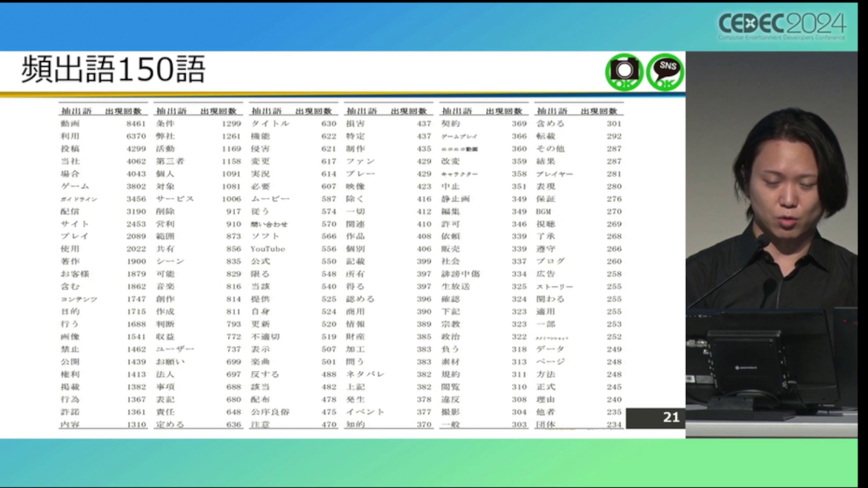
Task: Select the word 定める
Action: [170, 424]
